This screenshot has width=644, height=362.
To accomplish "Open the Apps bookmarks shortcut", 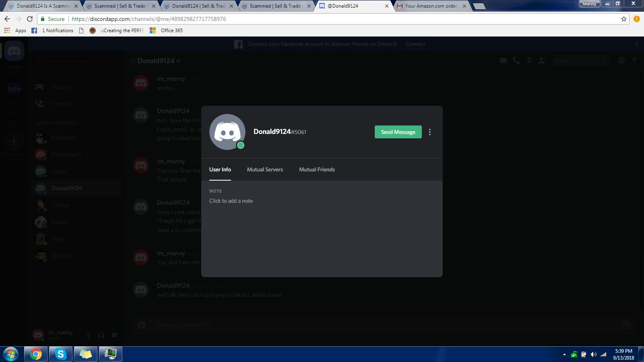I will pyautogui.click(x=15, y=31).
